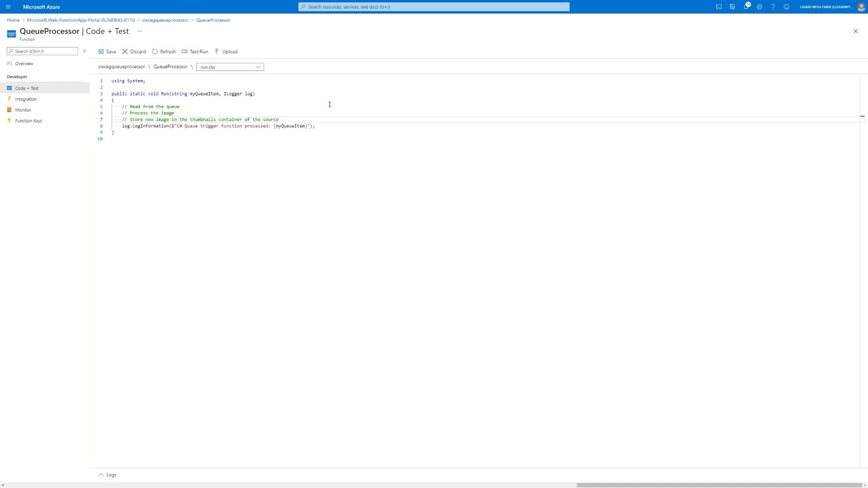Click the Function Keys sidebar icon
The image size is (868, 488).
[x=9, y=121]
